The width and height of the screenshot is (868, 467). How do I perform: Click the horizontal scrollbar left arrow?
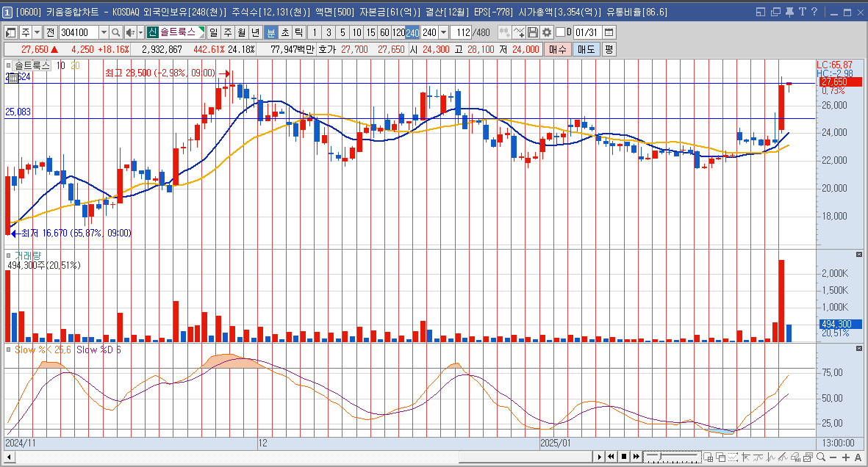coord(10,457)
